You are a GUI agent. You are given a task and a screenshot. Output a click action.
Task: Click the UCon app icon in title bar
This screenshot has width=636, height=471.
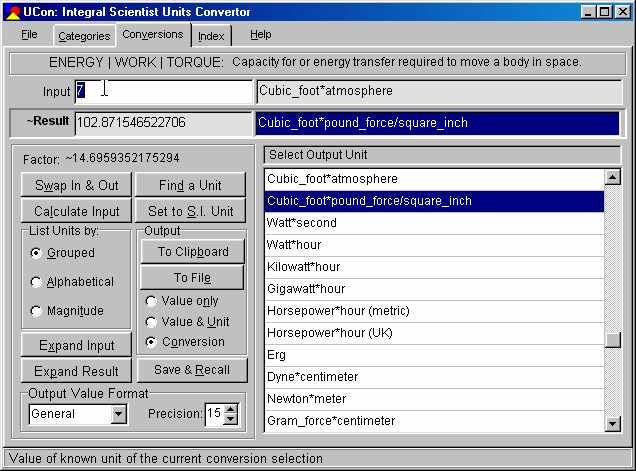pos(13,12)
